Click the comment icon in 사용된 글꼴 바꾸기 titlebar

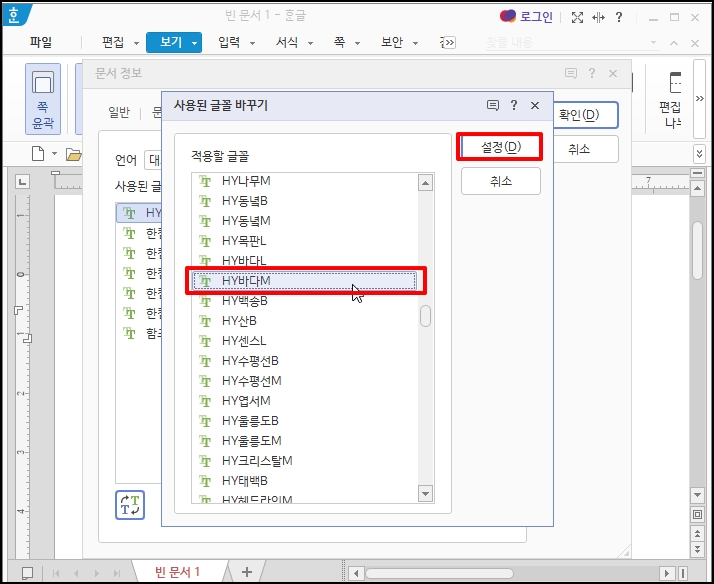(x=493, y=106)
